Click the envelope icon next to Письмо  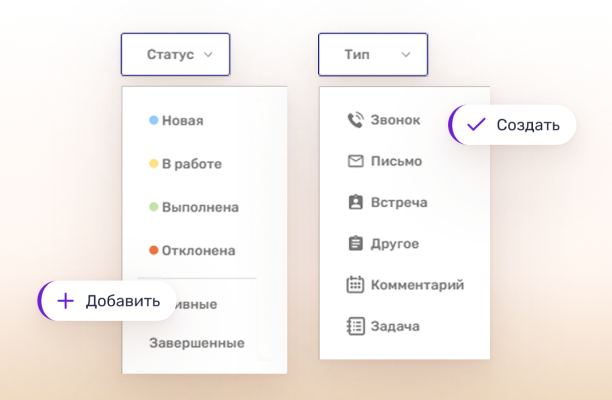355,161
